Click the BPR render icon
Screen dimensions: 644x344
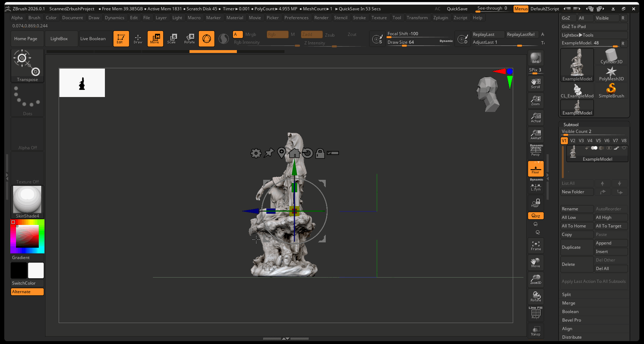[x=536, y=58]
